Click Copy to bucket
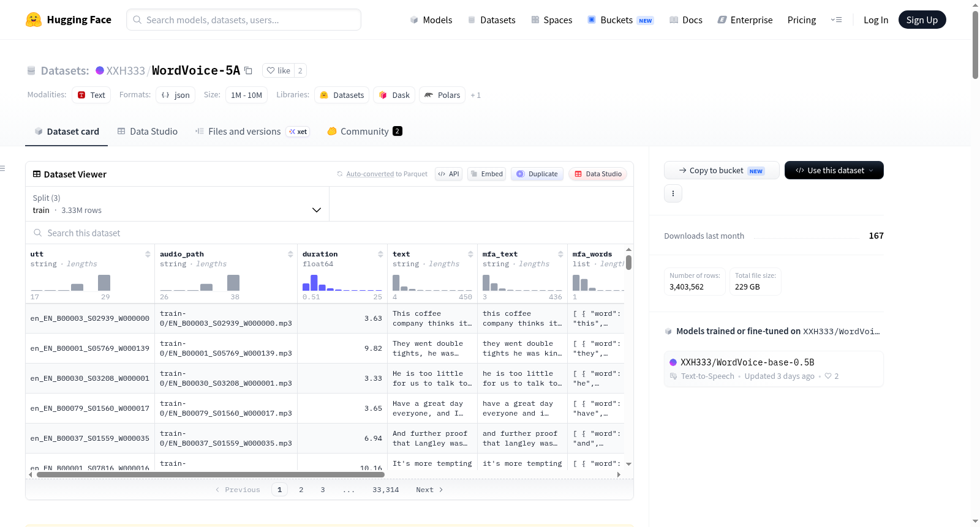The width and height of the screenshot is (980, 527). [722, 170]
